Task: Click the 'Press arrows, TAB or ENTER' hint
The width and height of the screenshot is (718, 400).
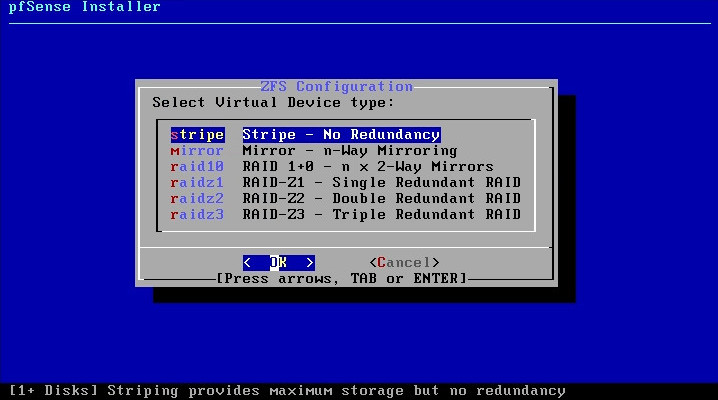Action: [x=341, y=278]
